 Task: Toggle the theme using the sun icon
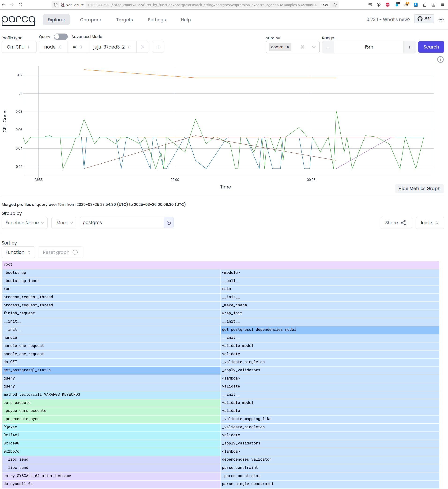(441, 20)
